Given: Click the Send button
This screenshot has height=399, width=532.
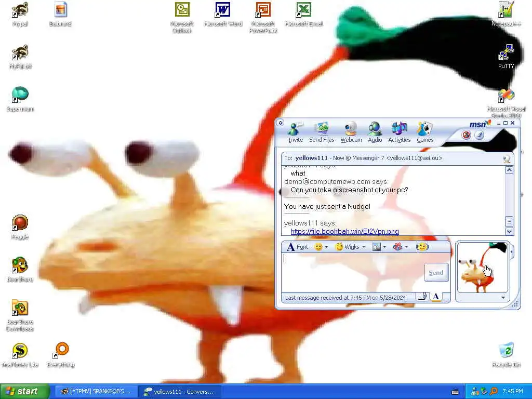Looking at the screenshot, I should tap(436, 272).
